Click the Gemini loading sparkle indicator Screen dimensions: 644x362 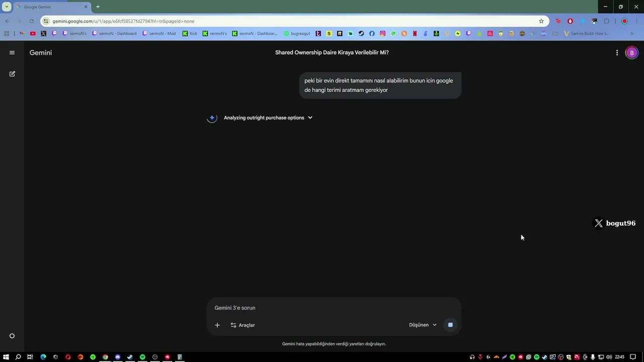212,118
